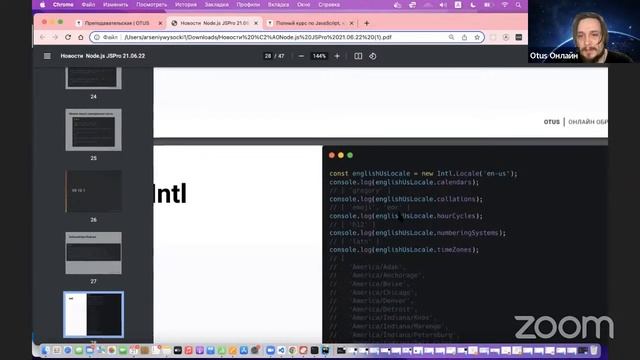This screenshot has height=360, width=640.
Task: Open a new Chrome tab
Action: click(367, 23)
